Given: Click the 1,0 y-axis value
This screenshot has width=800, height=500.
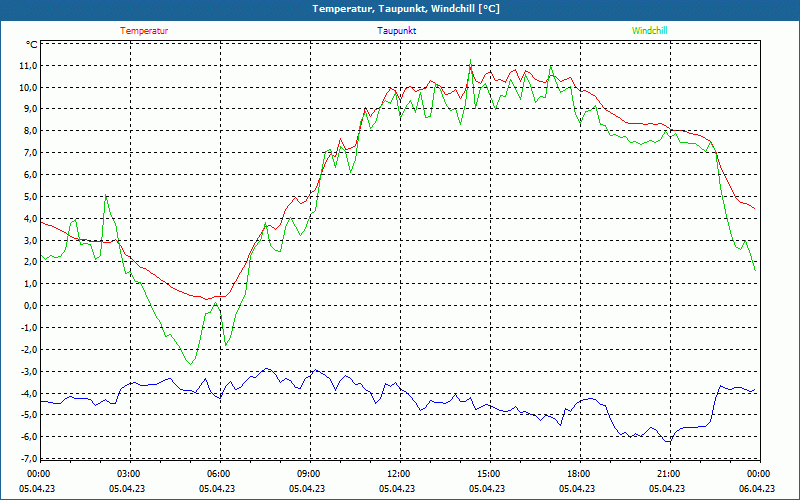Looking at the screenshot, I should pos(30,284).
